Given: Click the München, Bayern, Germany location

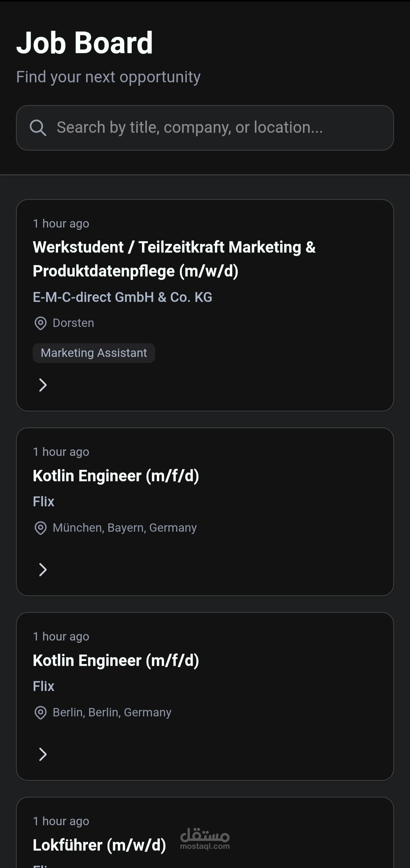Looking at the screenshot, I should pos(125,528).
